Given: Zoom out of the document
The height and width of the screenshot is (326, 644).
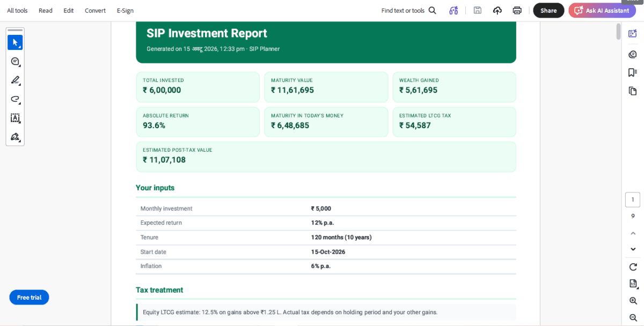Looking at the screenshot, I should 633,317.
